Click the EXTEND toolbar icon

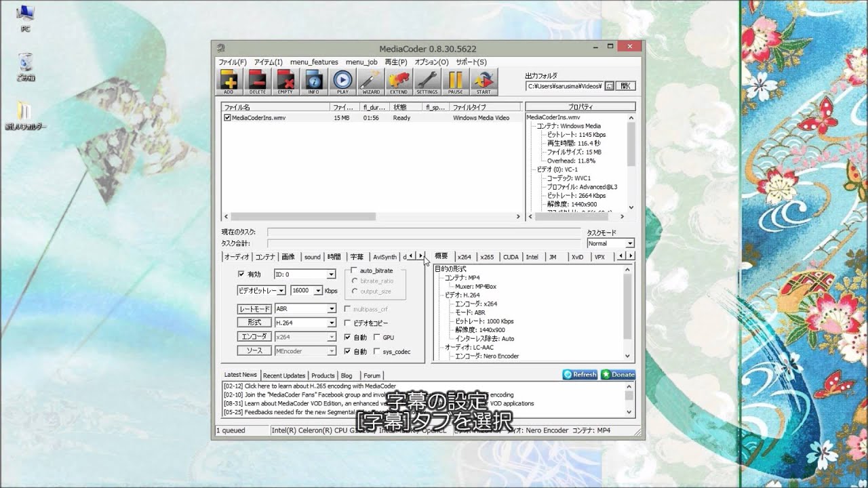pyautogui.click(x=399, y=82)
